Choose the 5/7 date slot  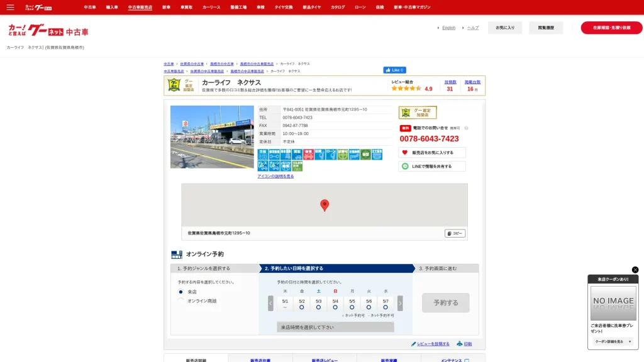click(x=386, y=304)
